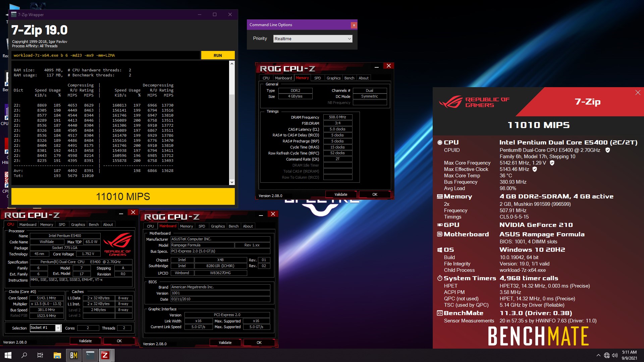Viewport: 644px width, 362px height.
Task: Open taskbar search magnifier
Action: click(24, 355)
